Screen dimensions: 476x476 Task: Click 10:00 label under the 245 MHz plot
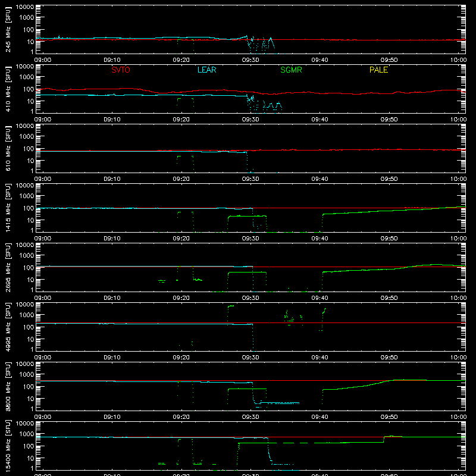[x=458, y=60]
